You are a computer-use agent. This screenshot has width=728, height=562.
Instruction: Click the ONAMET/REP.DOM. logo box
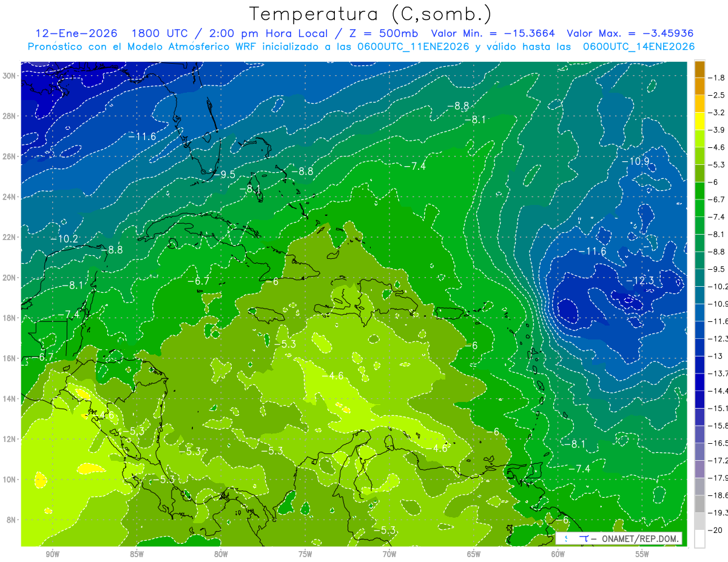point(618,538)
